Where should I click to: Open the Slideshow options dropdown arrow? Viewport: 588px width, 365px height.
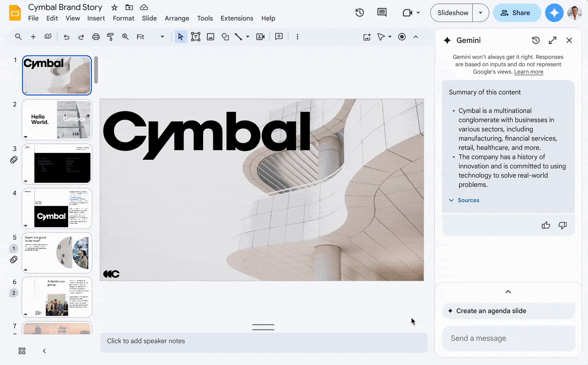coord(481,13)
